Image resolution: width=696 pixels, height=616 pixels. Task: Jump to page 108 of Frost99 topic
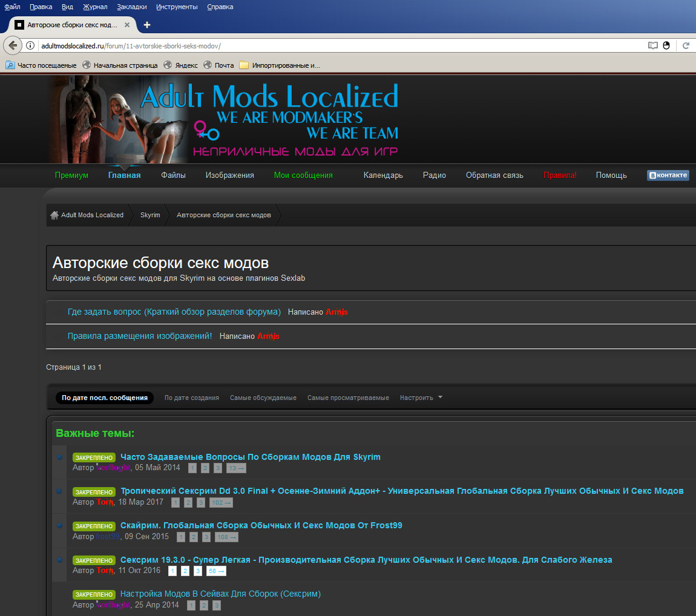[227, 537]
